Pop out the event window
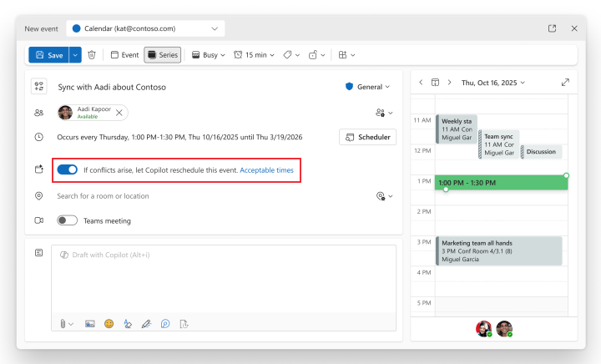 (x=552, y=28)
